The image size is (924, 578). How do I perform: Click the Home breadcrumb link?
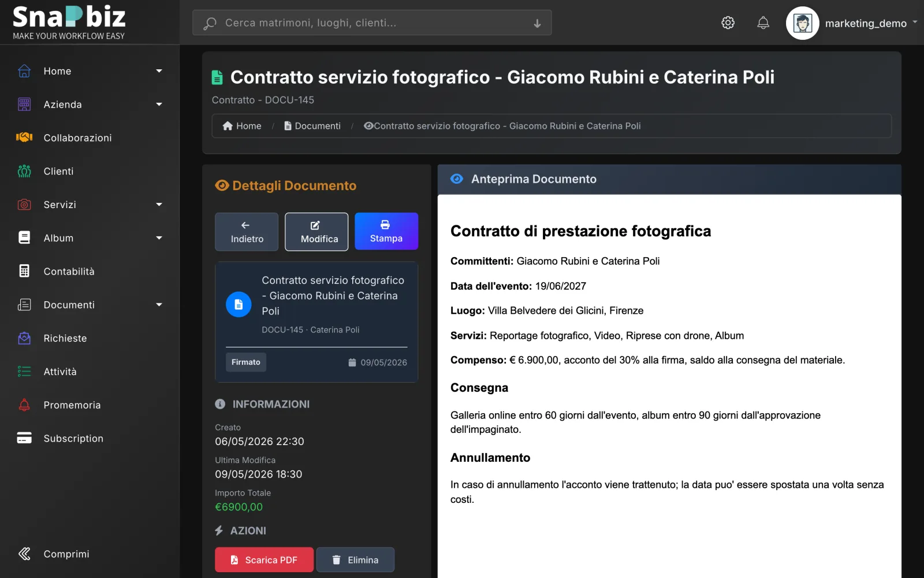[242, 126]
